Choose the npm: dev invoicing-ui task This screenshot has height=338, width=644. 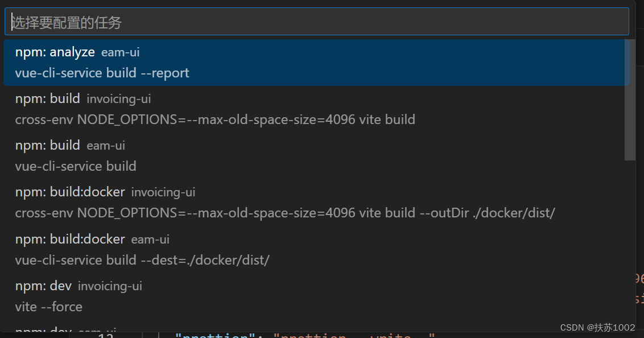click(x=43, y=286)
